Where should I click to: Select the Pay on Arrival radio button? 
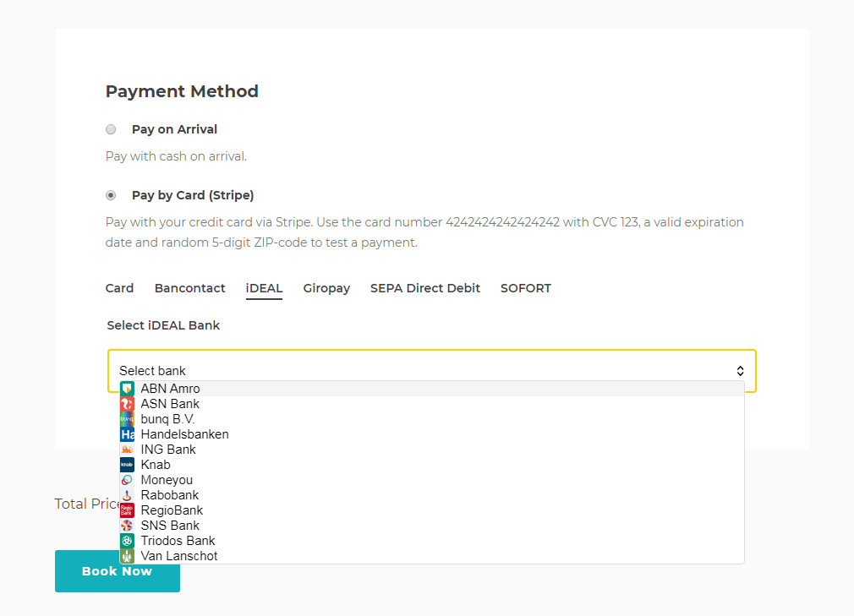point(111,129)
